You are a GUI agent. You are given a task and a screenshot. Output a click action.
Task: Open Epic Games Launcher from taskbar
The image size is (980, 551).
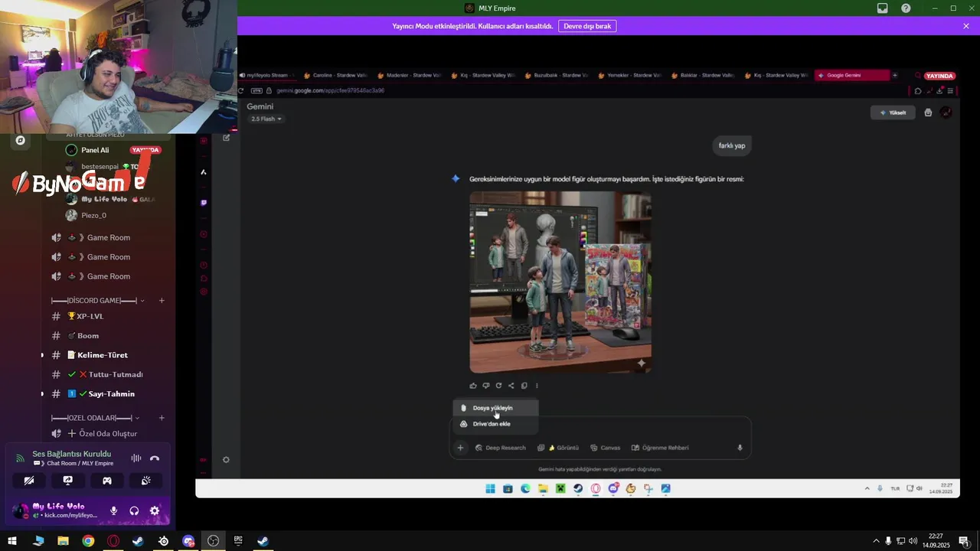click(x=238, y=541)
